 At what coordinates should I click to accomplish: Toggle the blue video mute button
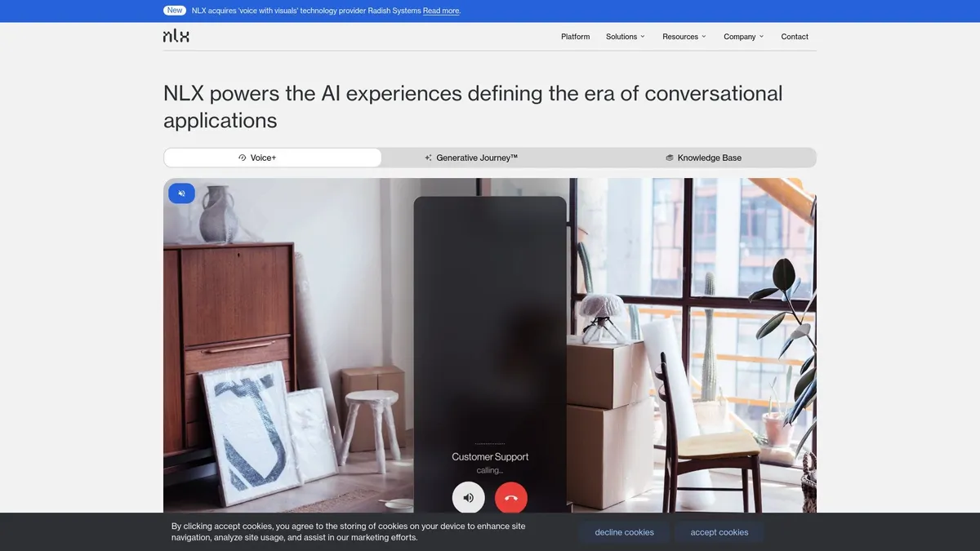click(181, 193)
